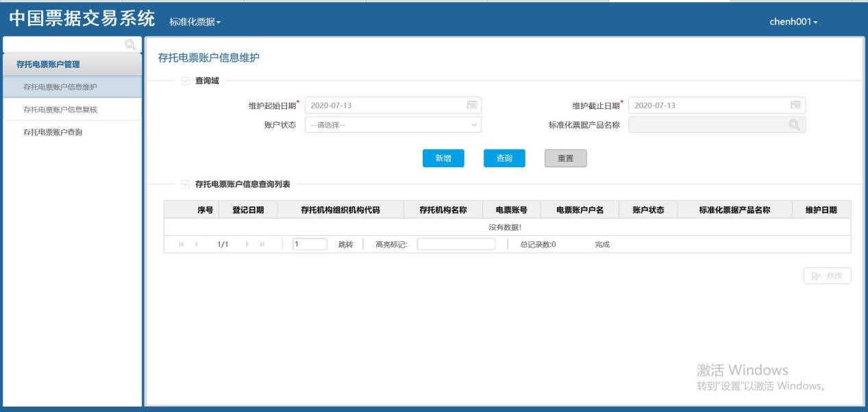Open the 账户状态 dropdown
The width and height of the screenshot is (868, 412).
click(393, 125)
